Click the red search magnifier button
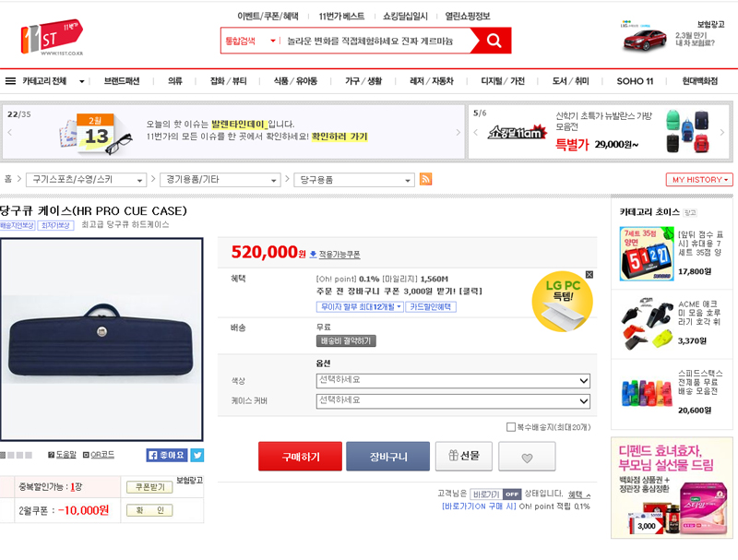Viewport: 738px width, 560px height. 494,41
